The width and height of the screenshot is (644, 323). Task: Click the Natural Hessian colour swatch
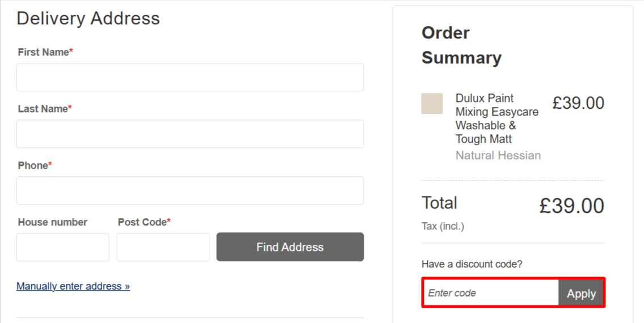point(432,104)
